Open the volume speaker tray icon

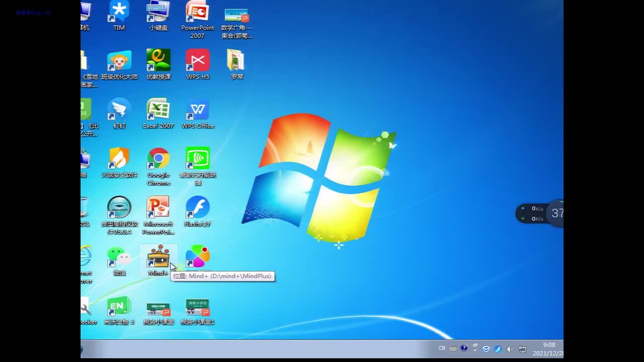pyautogui.click(x=510, y=349)
